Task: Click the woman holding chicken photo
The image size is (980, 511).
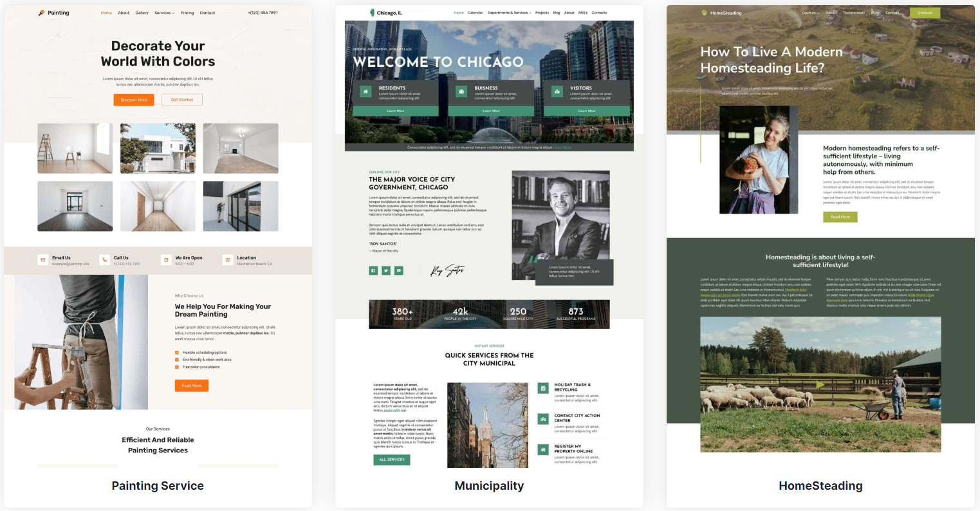Action: click(759, 160)
